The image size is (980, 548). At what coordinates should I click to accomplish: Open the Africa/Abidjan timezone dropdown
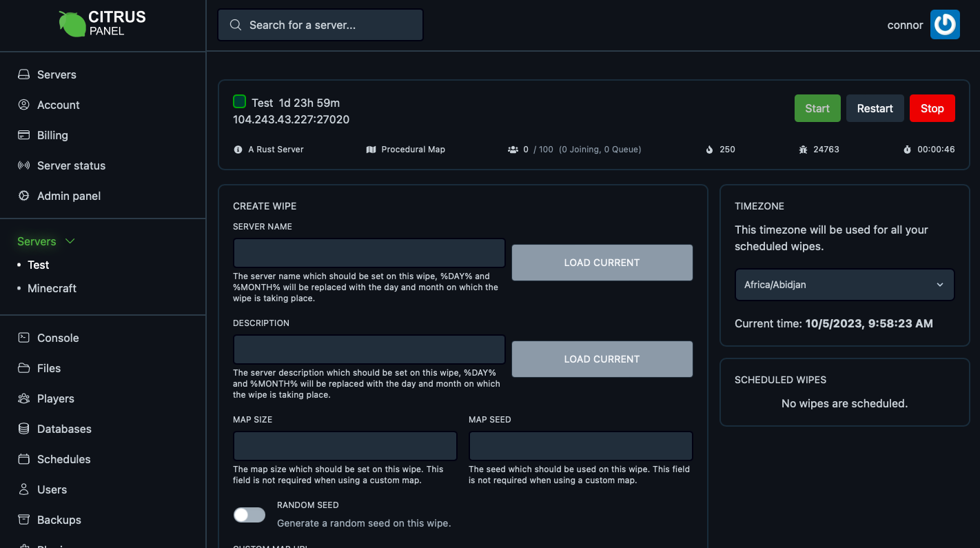tap(844, 285)
